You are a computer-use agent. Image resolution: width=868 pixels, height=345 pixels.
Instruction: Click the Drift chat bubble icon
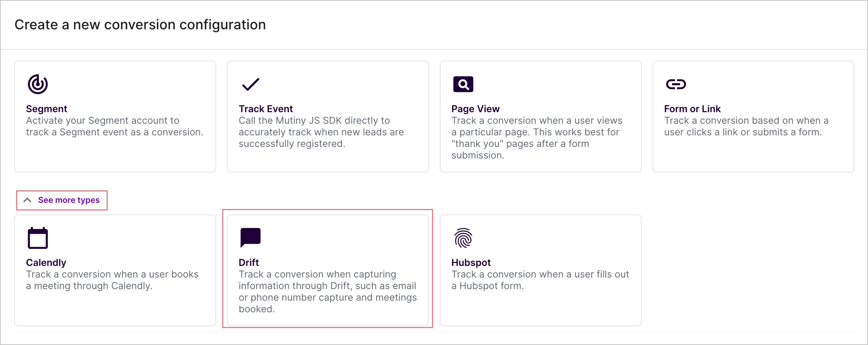[x=251, y=238]
